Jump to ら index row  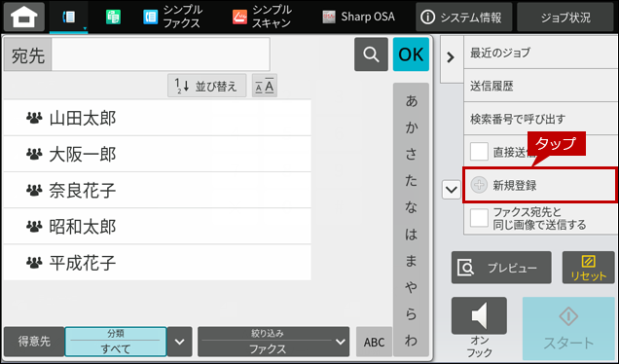(411, 313)
